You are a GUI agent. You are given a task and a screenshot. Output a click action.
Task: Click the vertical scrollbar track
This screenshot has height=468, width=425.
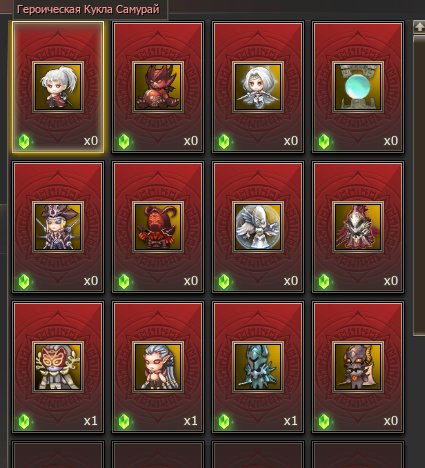point(419,185)
